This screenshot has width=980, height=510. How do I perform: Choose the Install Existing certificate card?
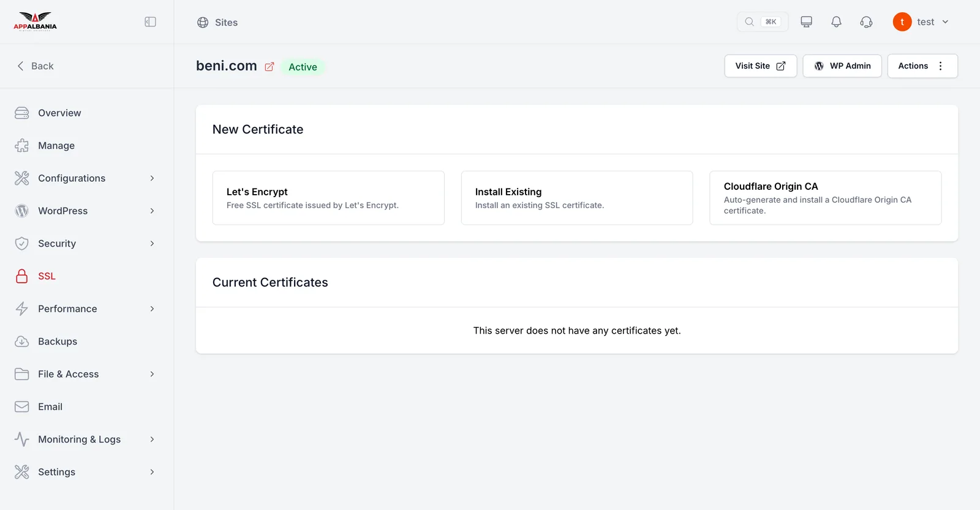[x=577, y=198]
